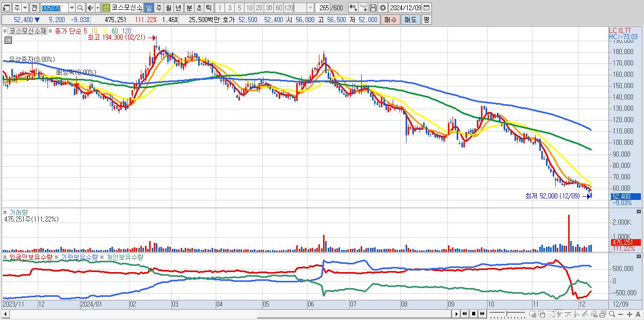This screenshot has height=320, width=644.
Task: Click the pencil draw-on-chart icon at bottom
Action: (585, 314)
